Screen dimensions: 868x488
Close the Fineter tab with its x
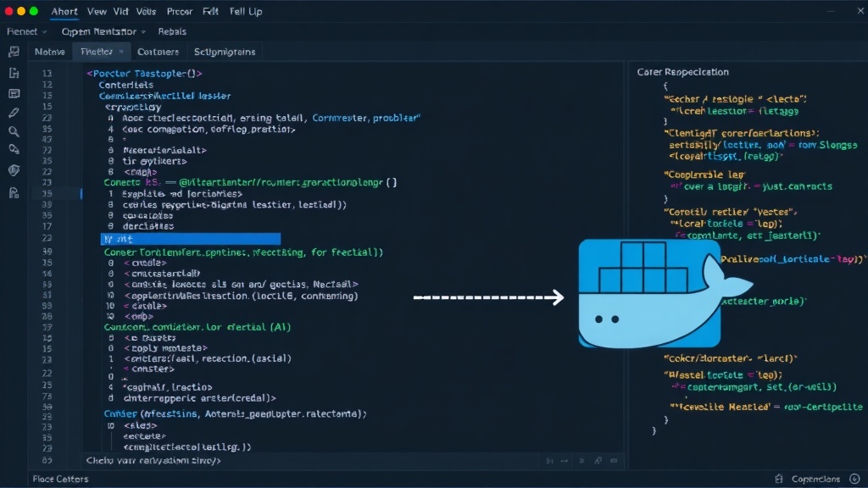coord(121,52)
